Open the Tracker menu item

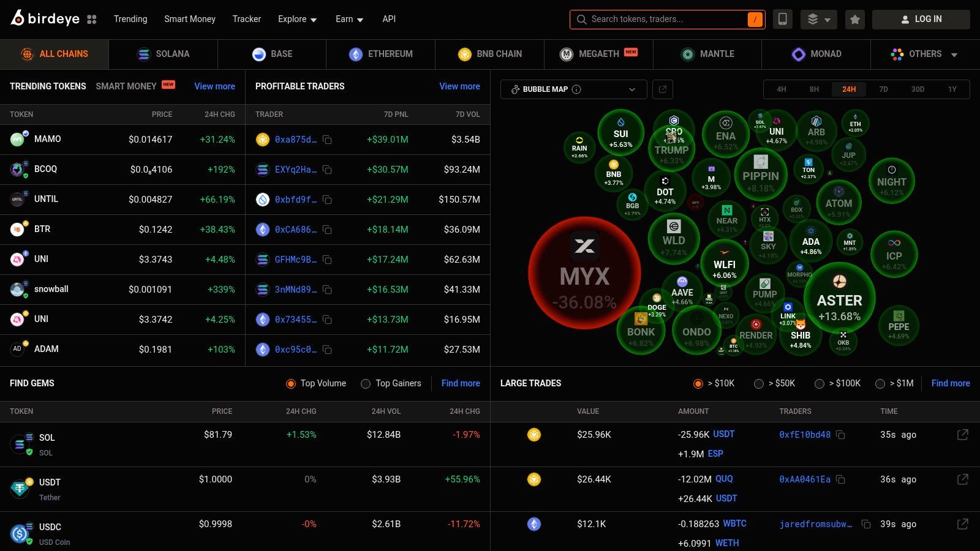(x=247, y=19)
